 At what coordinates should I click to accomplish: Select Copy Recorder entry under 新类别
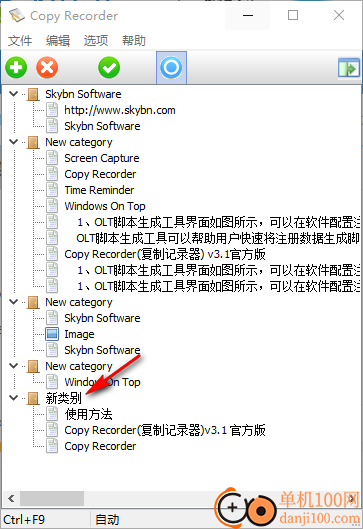[100, 446]
